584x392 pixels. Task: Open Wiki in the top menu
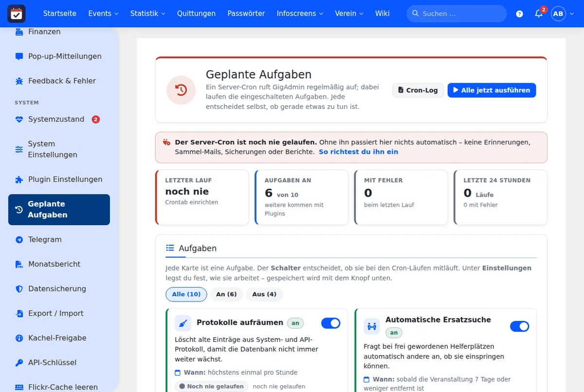click(x=383, y=14)
